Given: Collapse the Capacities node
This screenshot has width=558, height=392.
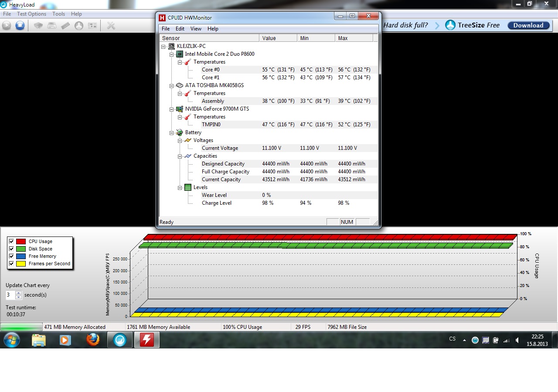Looking at the screenshot, I should coord(180,156).
